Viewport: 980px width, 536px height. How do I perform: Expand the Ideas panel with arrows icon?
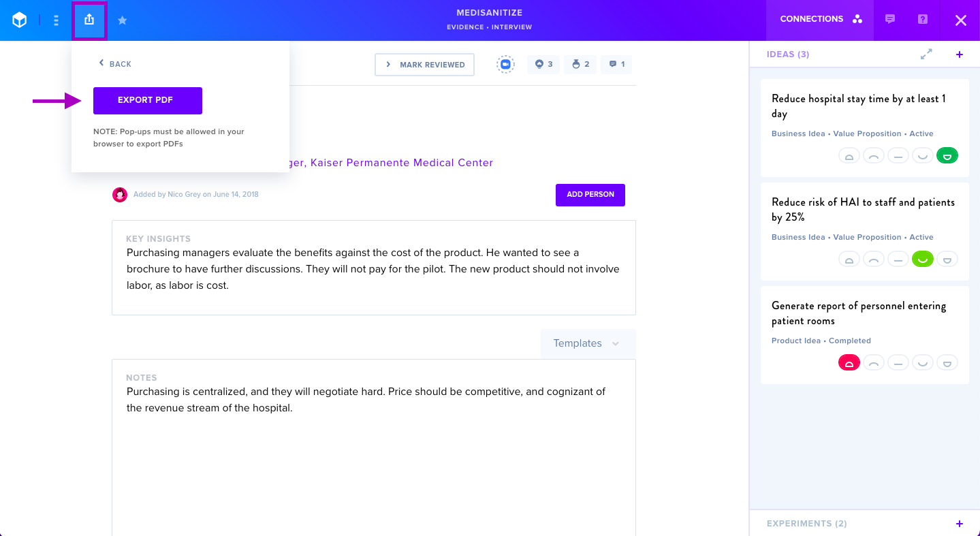pyautogui.click(x=926, y=54)
